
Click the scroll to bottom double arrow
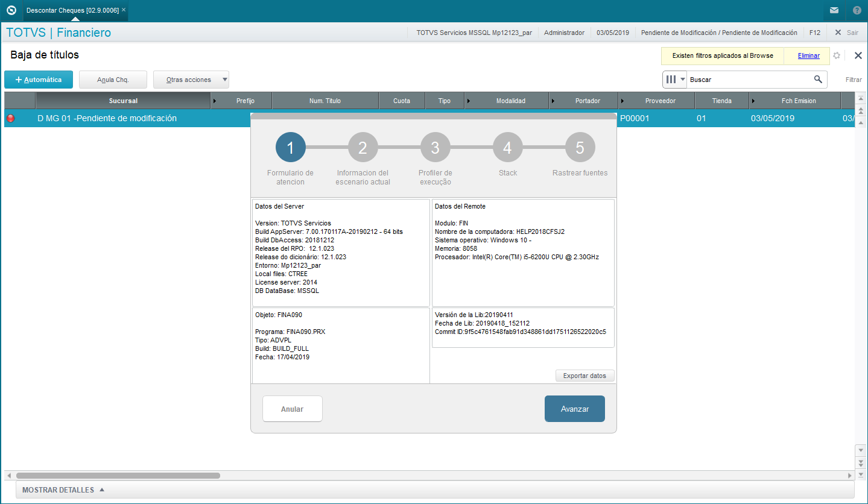[861, 462]
